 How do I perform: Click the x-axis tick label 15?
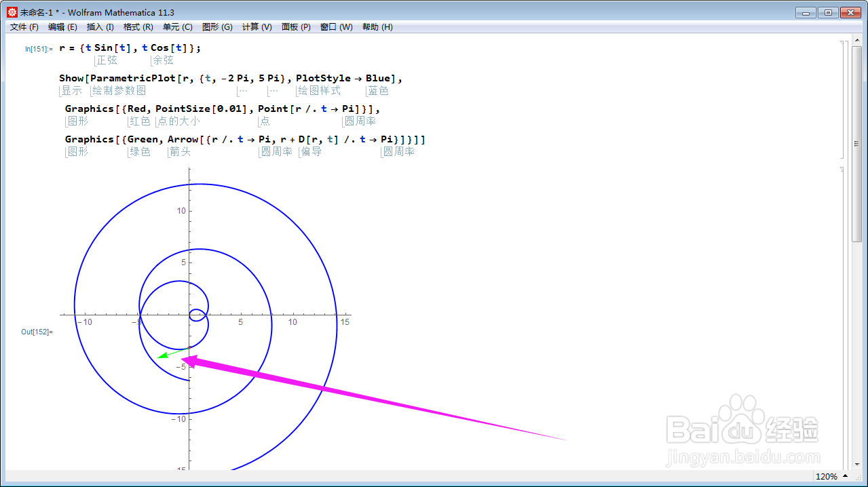(x=345, y=322)
